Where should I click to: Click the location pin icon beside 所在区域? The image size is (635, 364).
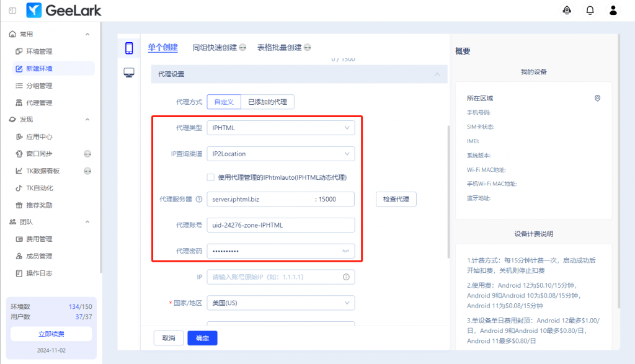(x=597, y=98)
